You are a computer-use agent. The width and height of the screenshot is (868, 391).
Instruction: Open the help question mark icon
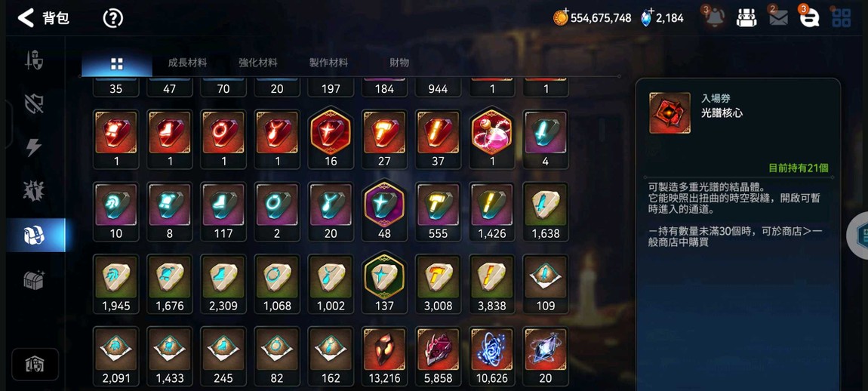113,18
